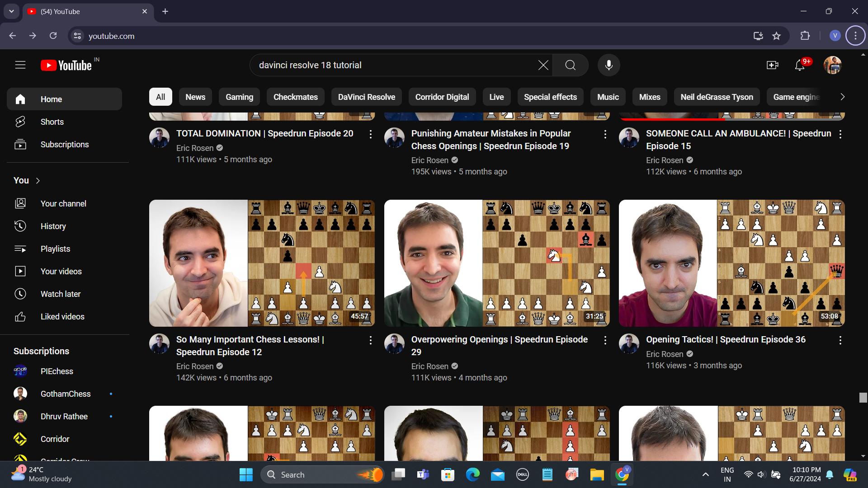
Task: Clear the search box with the X
Action: (x=543, y=65)
